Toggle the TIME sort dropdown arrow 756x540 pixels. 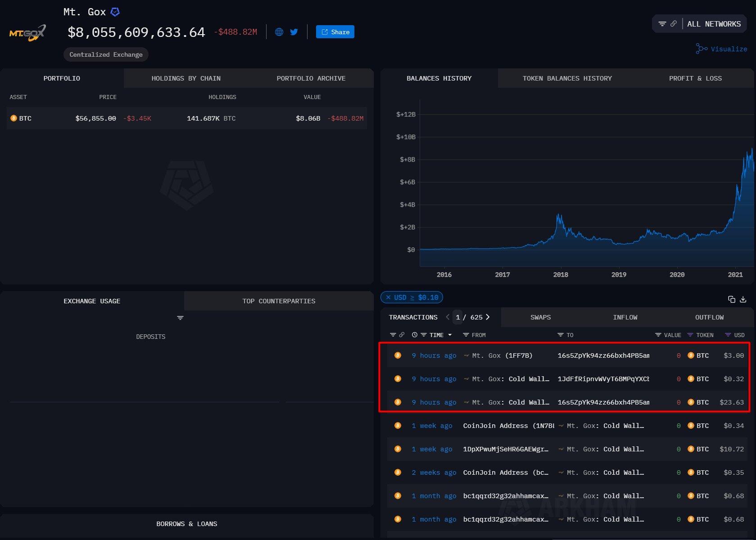point(450,335)
